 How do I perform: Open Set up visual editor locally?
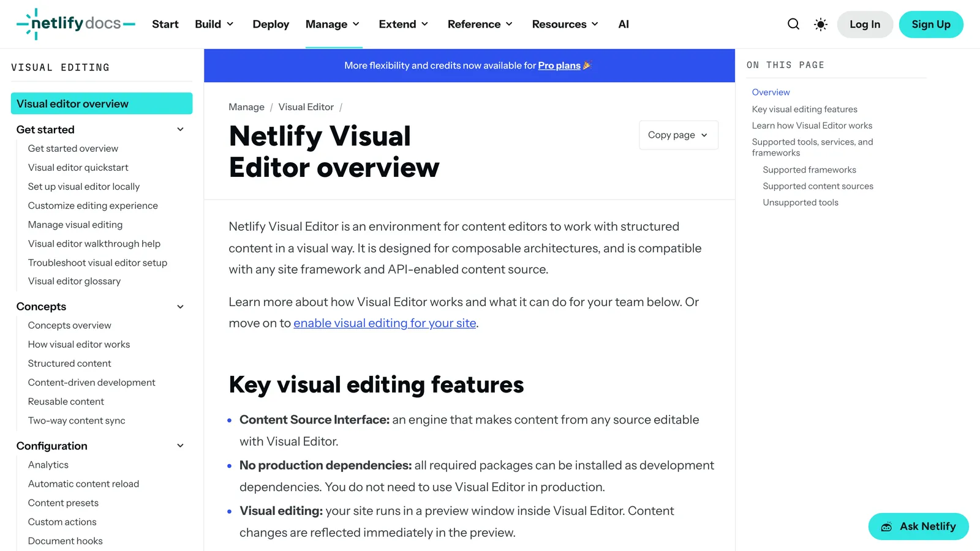84,187
